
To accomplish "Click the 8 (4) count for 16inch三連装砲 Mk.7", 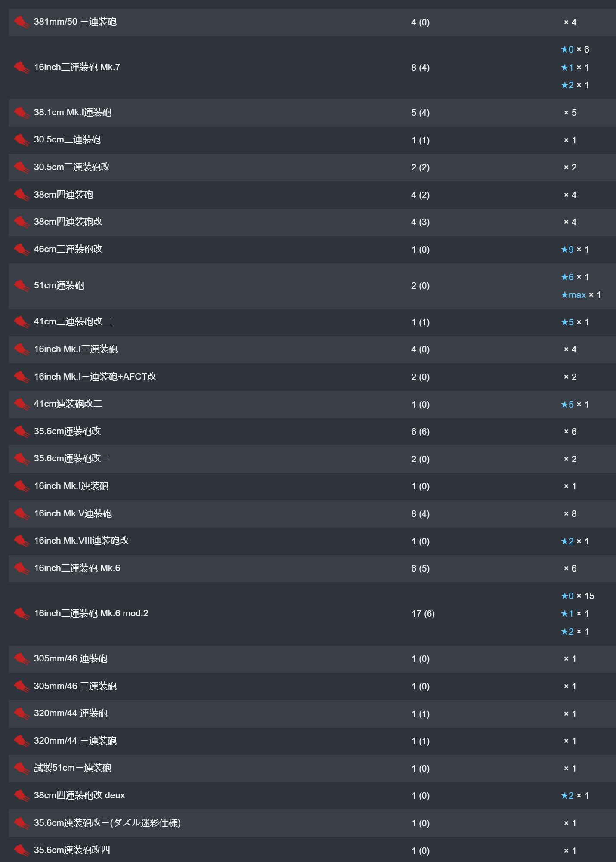I will (x=420, y=68).
